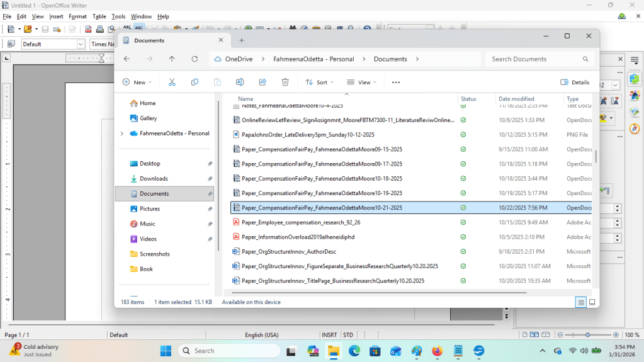Click the Cut scissors icon in Explorer toolbar
Screen dimensions: 644x362
coord(172,82)
